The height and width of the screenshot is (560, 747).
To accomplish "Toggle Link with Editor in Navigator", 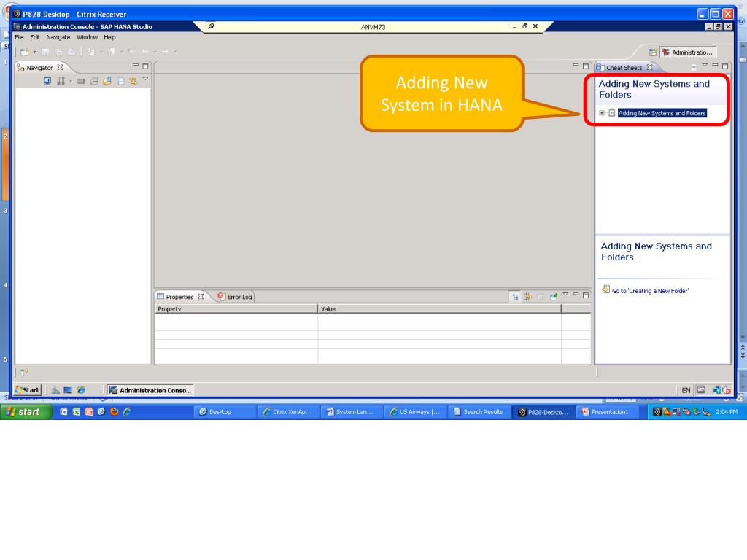I will pyautogui.click(x=133, y=82).
